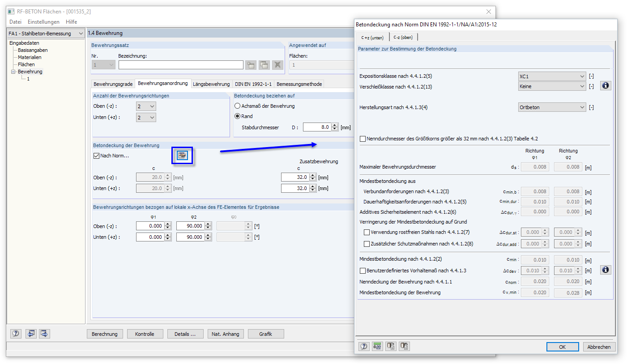Image resolution: width=627 pixels, height=364 pixels.
Task: Click Zusatzbewehrung Unten (+z) 32.0 field
Action: point(295,188)
